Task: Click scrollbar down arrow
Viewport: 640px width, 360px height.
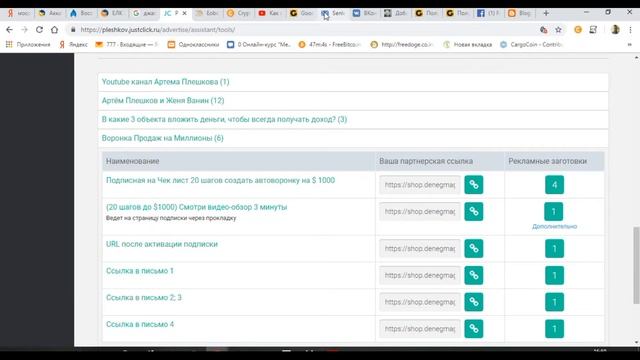Action: [x=636, y=342]
